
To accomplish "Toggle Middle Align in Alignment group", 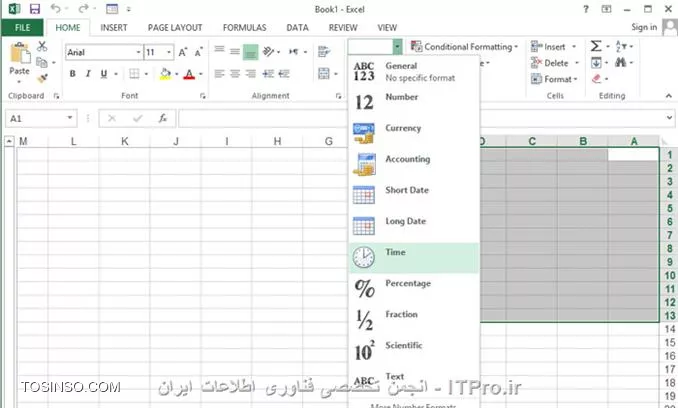I will coord(235,51).
